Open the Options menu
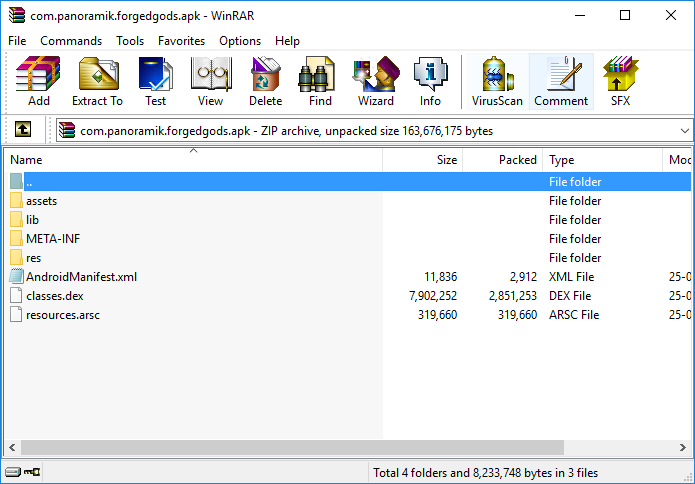Image resolution: width=695 pixels, height=484 pixels. point(240,41)
